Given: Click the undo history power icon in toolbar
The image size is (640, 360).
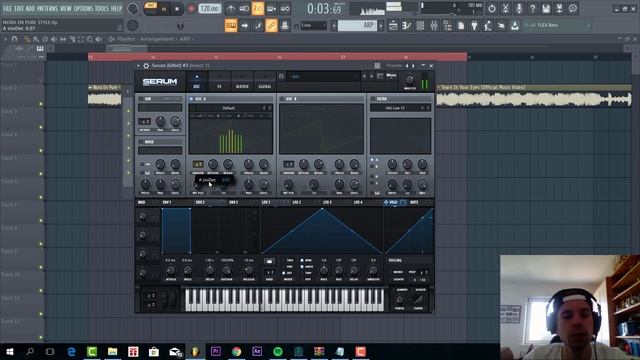Looking at the screenshot, I should tap(492, 8).
